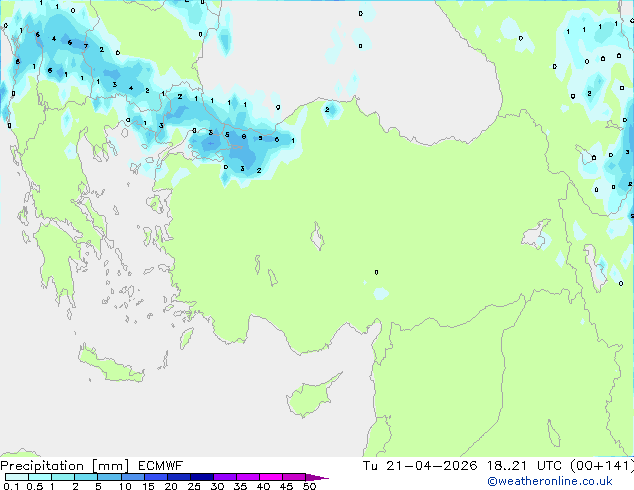
Task: Click the 1–2 mm legend swatch
Action: click(63, 477)
